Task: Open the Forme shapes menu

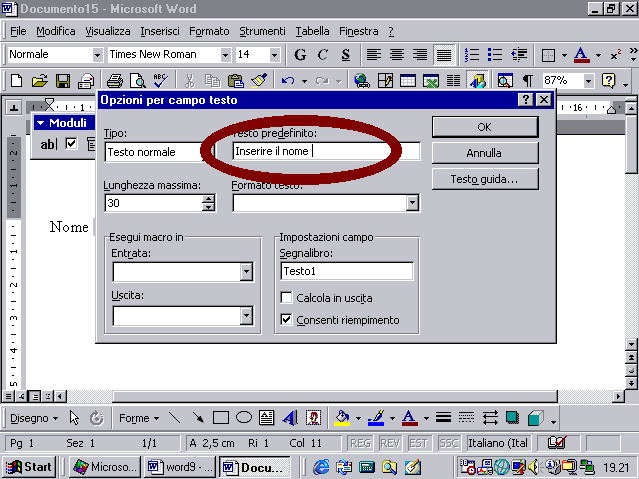Action: [139, 418]
